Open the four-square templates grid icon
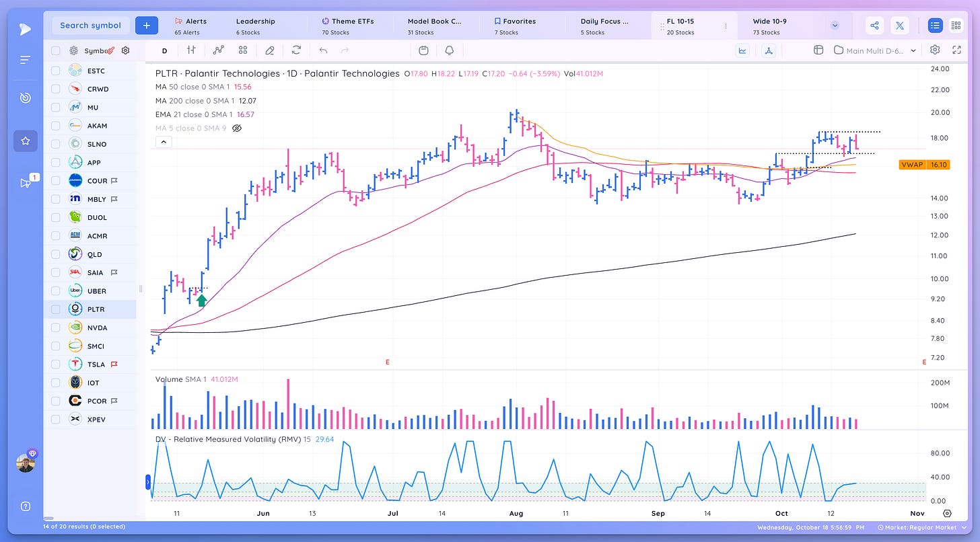 243,50
